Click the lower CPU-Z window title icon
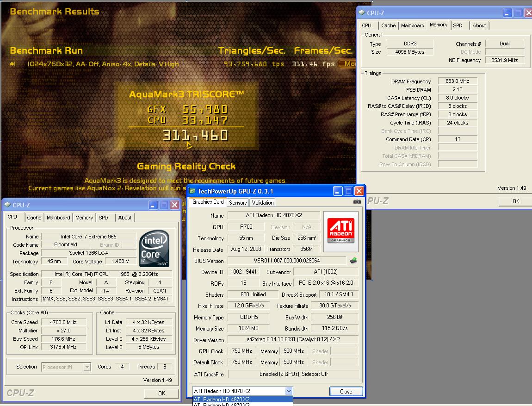 (7, 205)
